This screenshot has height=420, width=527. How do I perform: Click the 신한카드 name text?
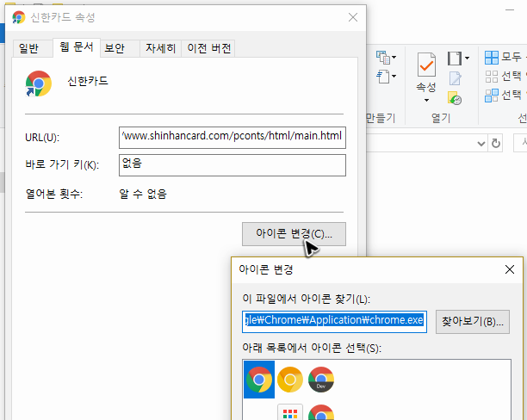pyautogui.click(x=88, y=81)
